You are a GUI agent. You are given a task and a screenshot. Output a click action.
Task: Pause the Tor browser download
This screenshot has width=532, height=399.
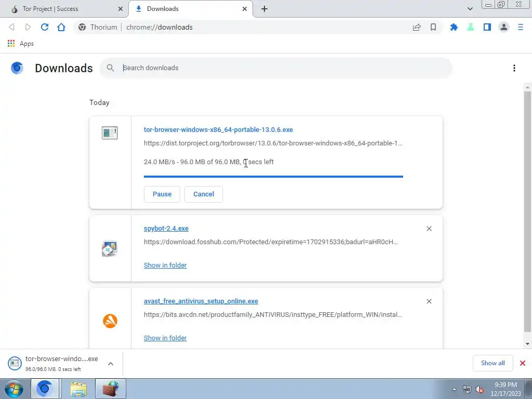point(162,194)
